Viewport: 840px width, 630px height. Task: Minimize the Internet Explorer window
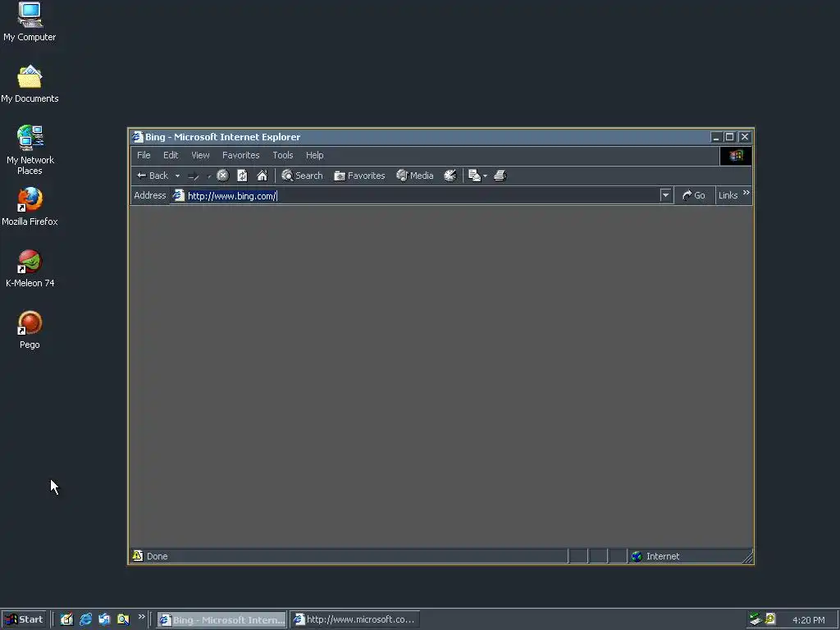pyautogui.click(x=715, y=137)
